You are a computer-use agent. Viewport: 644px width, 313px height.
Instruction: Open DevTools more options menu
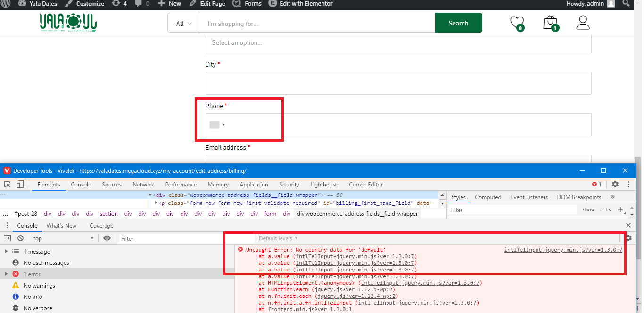628,185
